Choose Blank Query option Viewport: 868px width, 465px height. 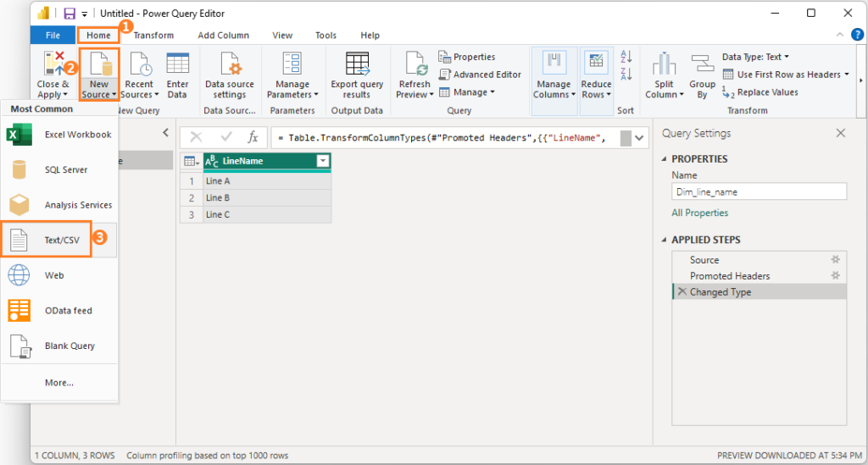(x=59, y=346)
